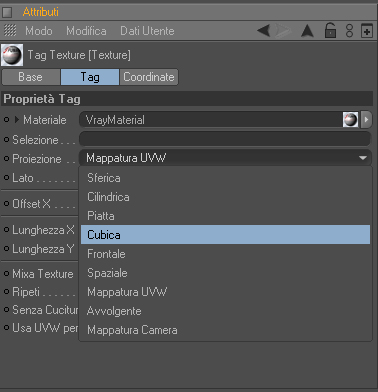Expand the Materiale disclosure triangle
This screenshot has width=378, height=392.
click(17, 120)
